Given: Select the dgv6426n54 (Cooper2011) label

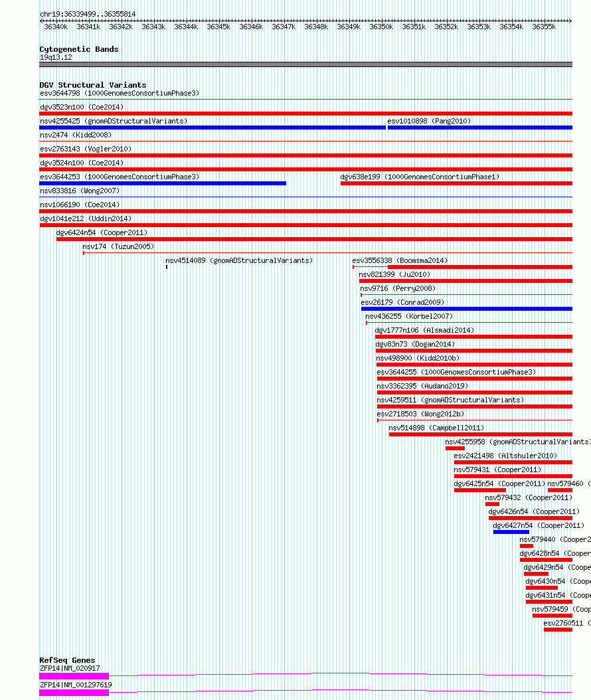Looking at the screenshot, I should click(534, 511).
